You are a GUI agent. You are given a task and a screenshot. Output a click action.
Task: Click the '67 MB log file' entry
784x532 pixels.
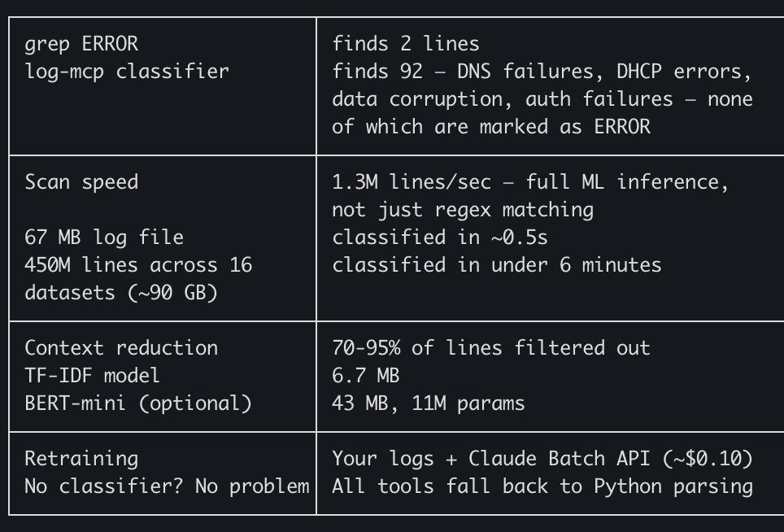104,238
